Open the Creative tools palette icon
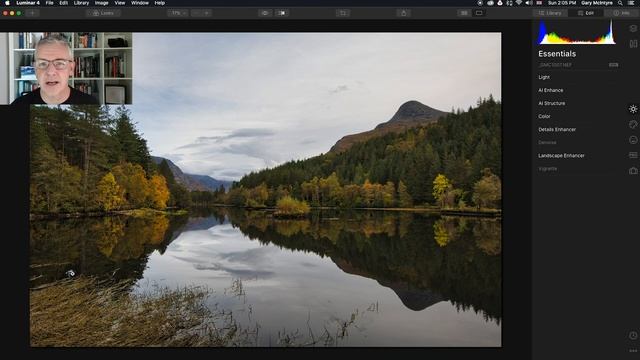The width and height of the screenshot is (640, 360). [x=633, y=124]
